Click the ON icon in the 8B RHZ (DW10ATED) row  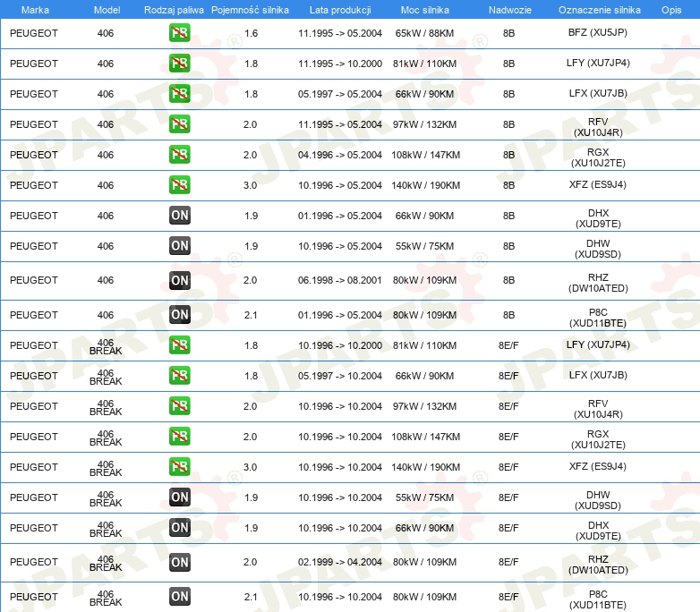[179, 280]
